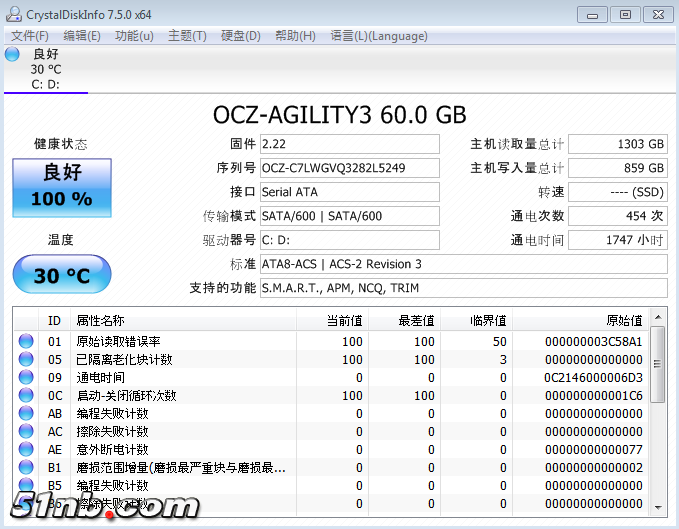This screenshot has height=529, width=679.
Task: Click the 原始值 column header
Action: pyautogui.click(x=580, y=321)
